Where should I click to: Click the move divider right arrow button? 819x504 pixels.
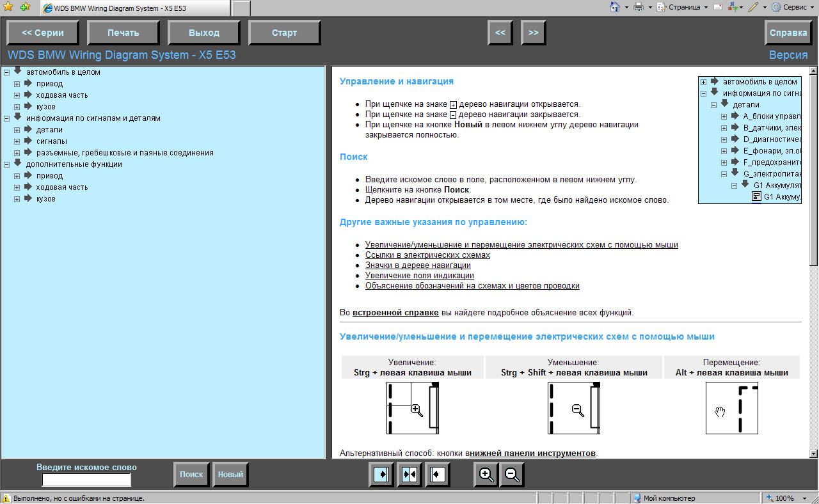pyautogui.click(x=381, y=475)
